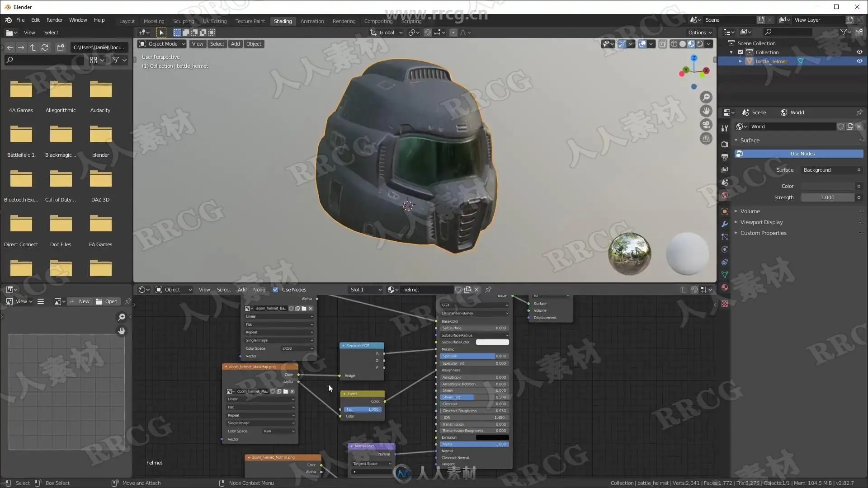Hide battle_helmet with eye icon
868x488 pixels.
[x=859, y=61]
